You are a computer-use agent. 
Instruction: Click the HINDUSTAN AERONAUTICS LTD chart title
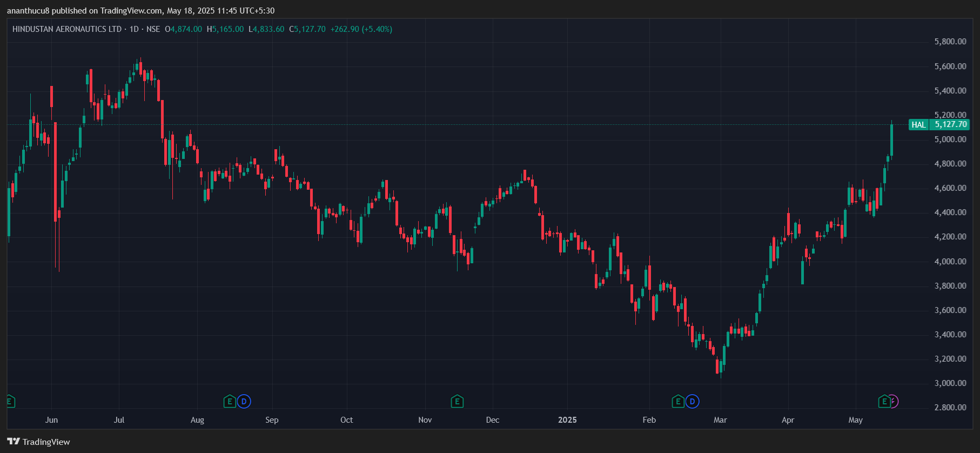67,29
